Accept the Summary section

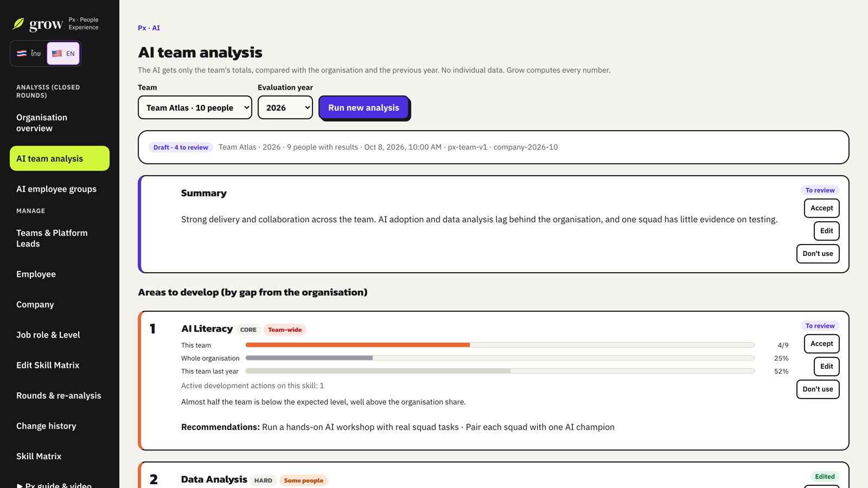tap(821, 208)
